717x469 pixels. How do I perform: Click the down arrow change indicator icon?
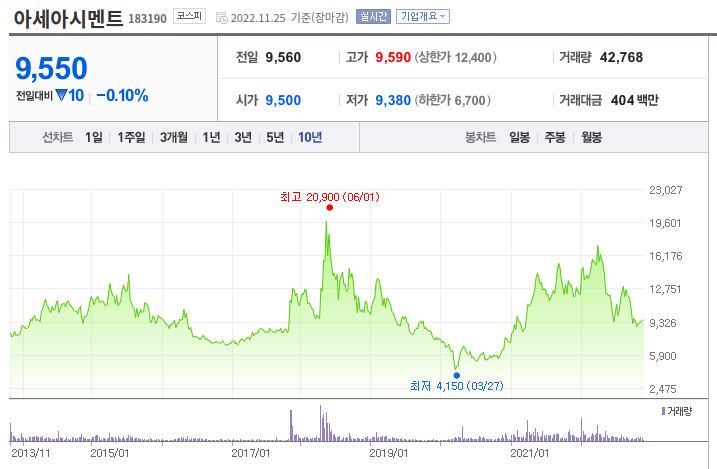click(x=61, y=96)
